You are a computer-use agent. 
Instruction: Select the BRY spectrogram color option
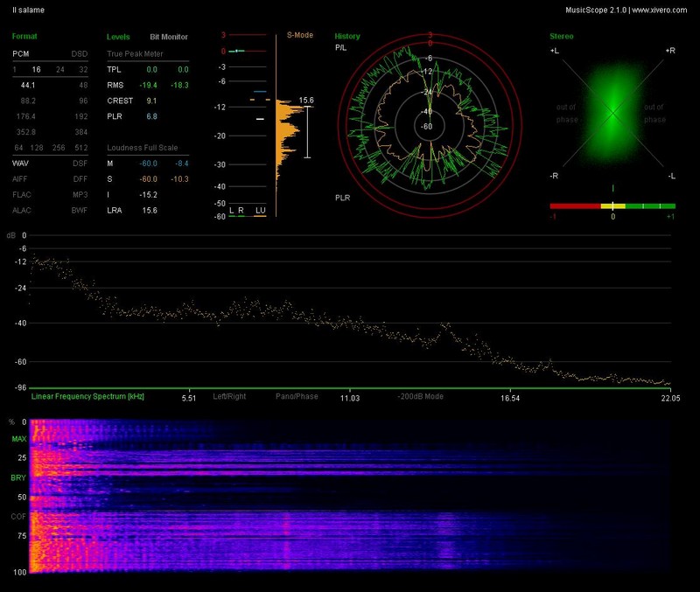coord(18,477)
